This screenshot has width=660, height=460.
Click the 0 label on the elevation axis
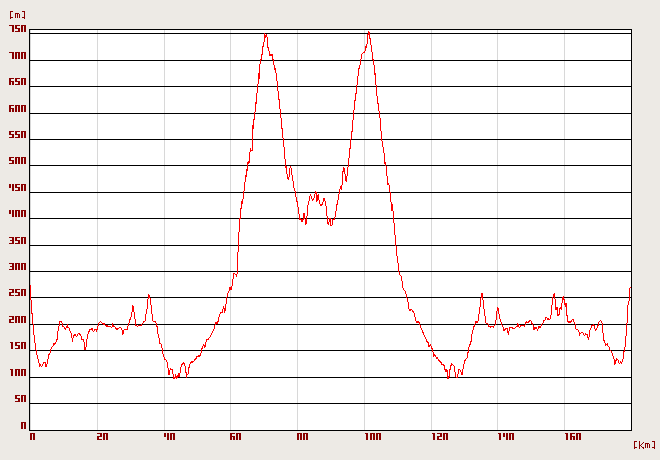click(x=22, y=426)
